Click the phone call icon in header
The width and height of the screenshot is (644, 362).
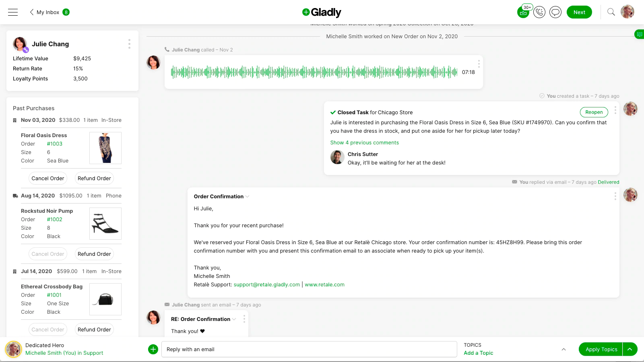pos(539,12)
